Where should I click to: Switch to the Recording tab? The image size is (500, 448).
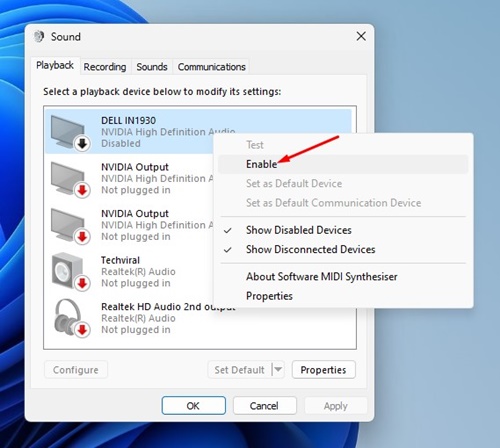click(x=105, y=67)
